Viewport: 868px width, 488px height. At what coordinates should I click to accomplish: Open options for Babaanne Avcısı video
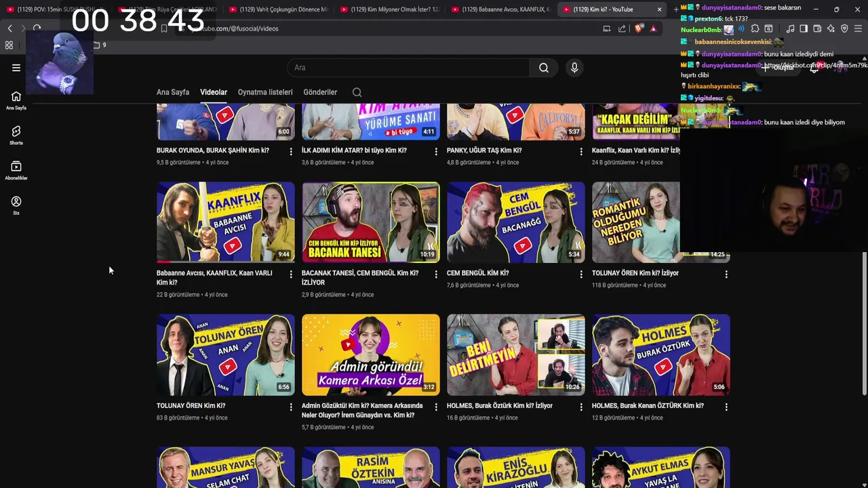pyautogui.click(x=291, y=274)
